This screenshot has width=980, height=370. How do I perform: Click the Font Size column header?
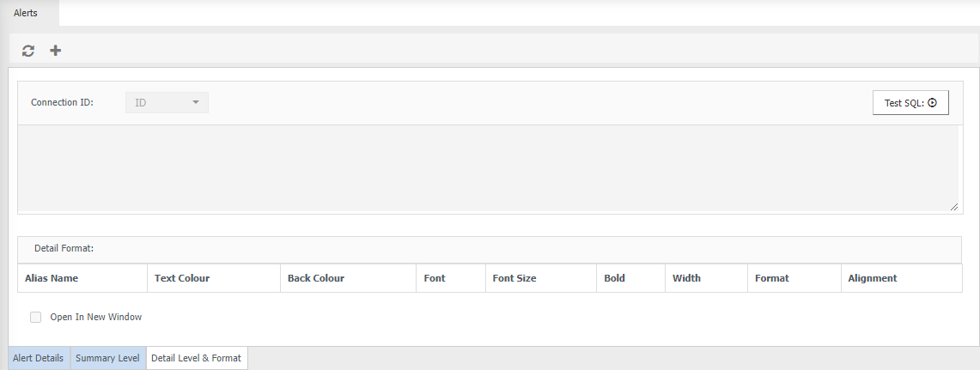pos(514,278)
